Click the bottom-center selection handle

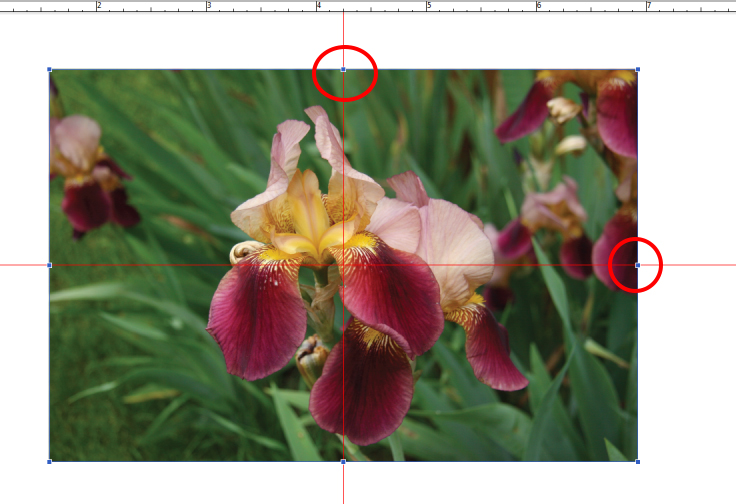(343, 461)
